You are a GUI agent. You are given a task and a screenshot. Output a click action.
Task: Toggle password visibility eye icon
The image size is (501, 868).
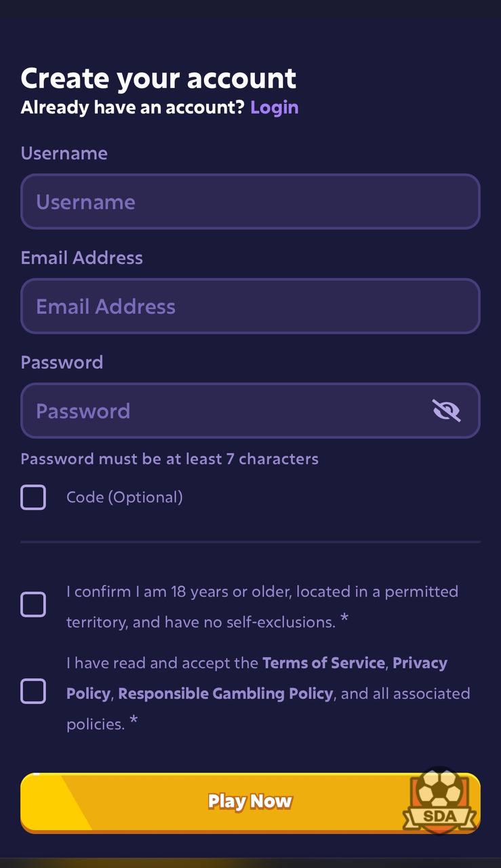[x=446, y=410]
